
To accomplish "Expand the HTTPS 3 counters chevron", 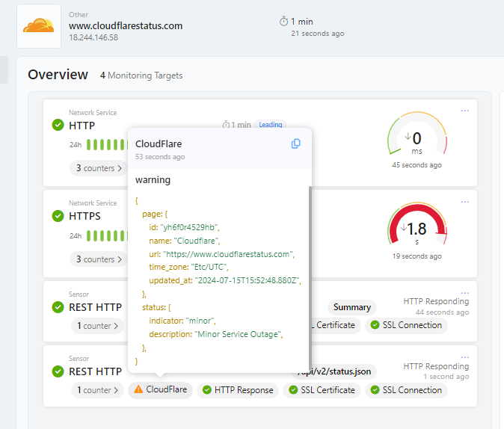I will point(120,259).
